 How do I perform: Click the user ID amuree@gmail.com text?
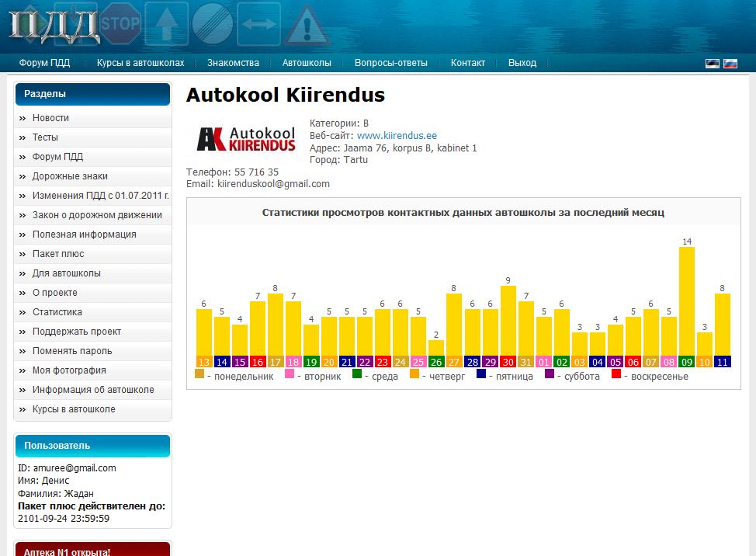pos(75,467)
